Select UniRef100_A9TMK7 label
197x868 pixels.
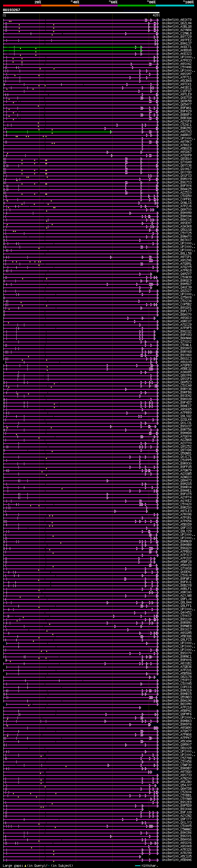[177, 142]
